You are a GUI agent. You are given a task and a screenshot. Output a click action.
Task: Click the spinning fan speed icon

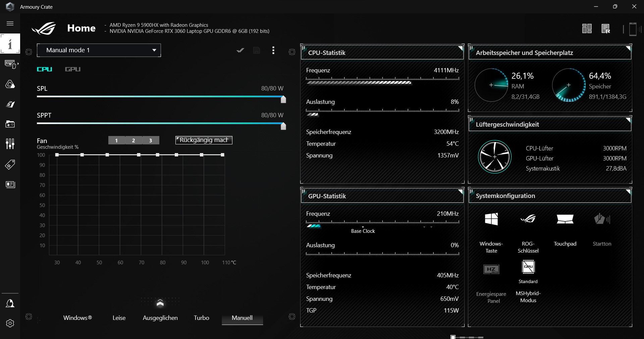coord(494,156)
